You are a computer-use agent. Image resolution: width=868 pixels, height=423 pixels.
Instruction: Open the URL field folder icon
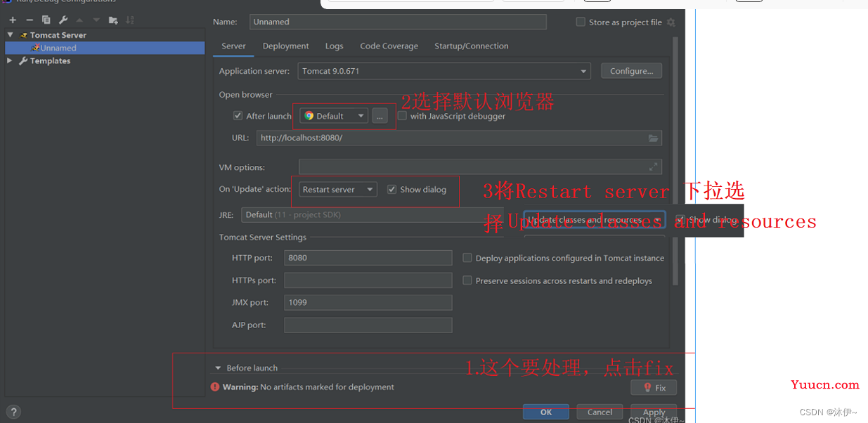tap(654, 138)
